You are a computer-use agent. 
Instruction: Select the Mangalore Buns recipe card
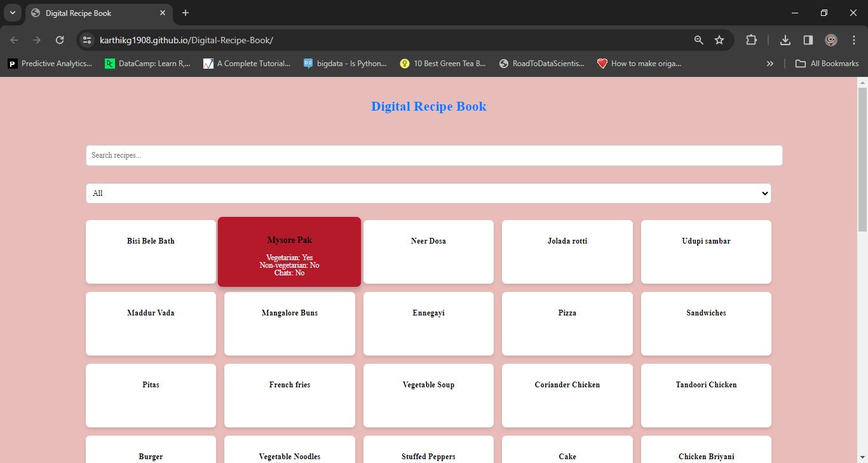pos(290,324)
